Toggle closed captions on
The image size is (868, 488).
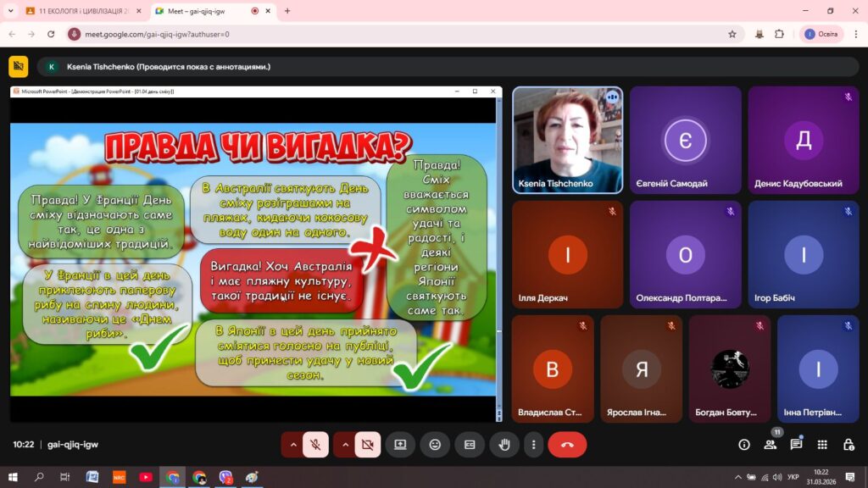coord(470,445)
